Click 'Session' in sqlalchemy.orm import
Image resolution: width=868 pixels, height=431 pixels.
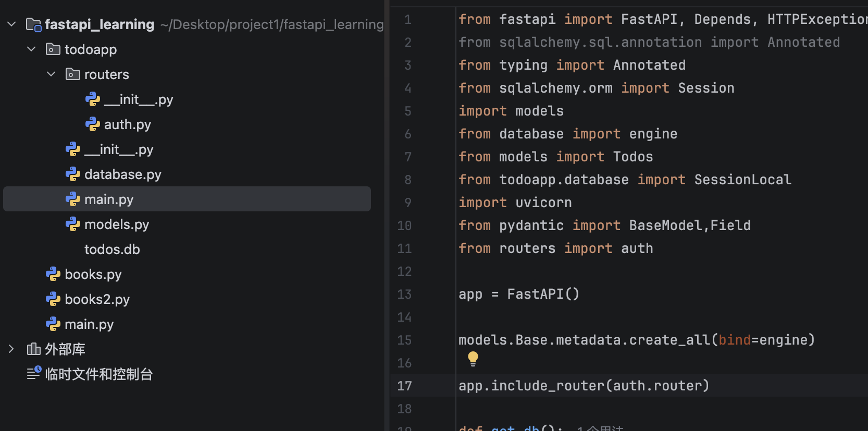click(706, 88)
